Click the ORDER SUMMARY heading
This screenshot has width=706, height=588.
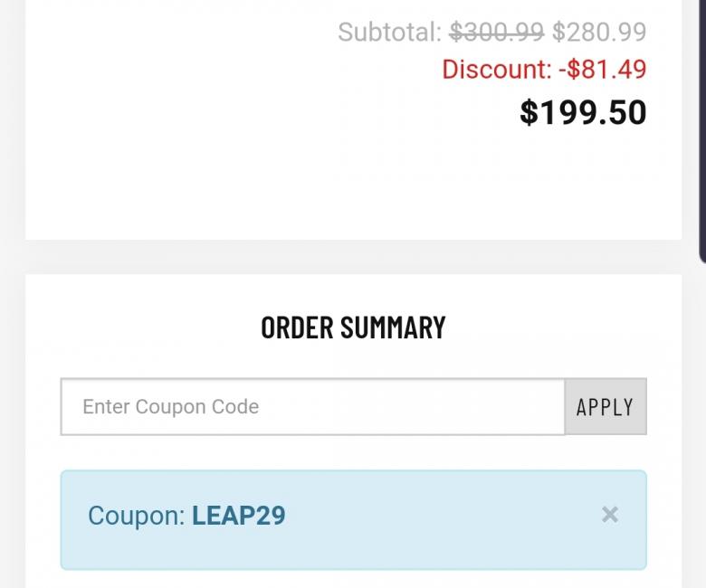pyautogui.click(x=353, y=327)
